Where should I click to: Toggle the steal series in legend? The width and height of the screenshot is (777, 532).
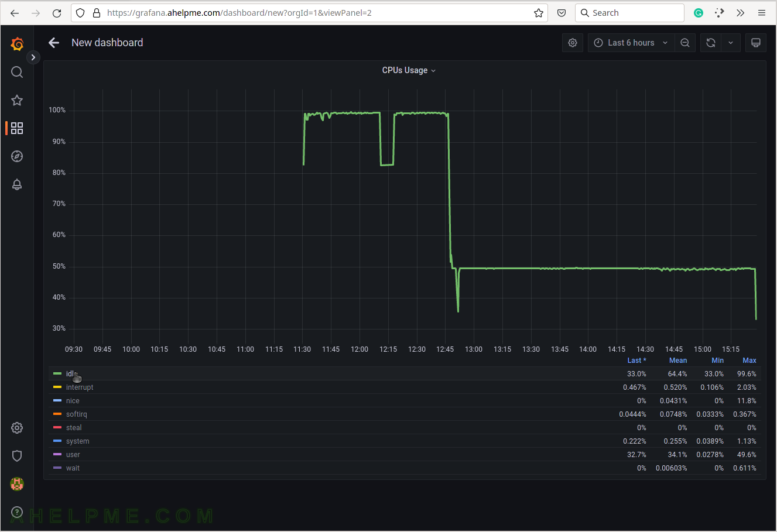coord(74,428)
